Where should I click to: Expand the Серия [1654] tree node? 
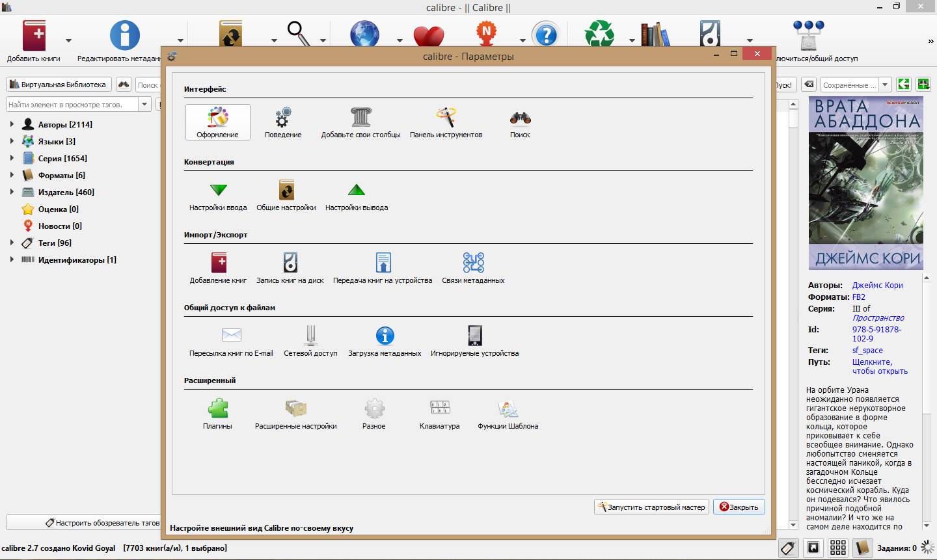coord(12,158)
